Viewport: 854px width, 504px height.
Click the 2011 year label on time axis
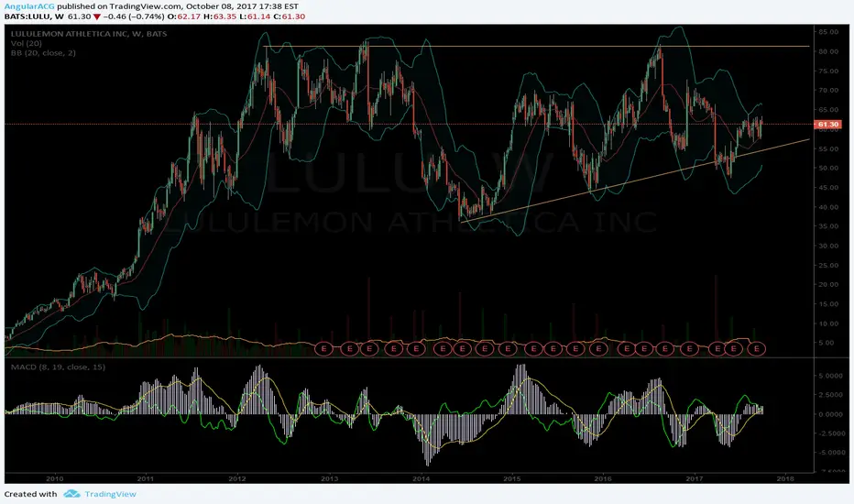146,479
